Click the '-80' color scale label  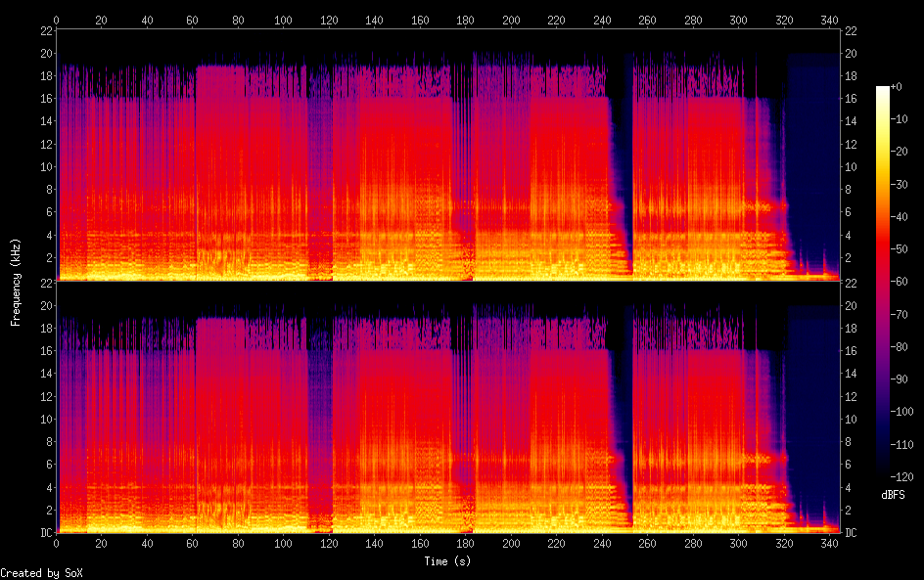899,347
